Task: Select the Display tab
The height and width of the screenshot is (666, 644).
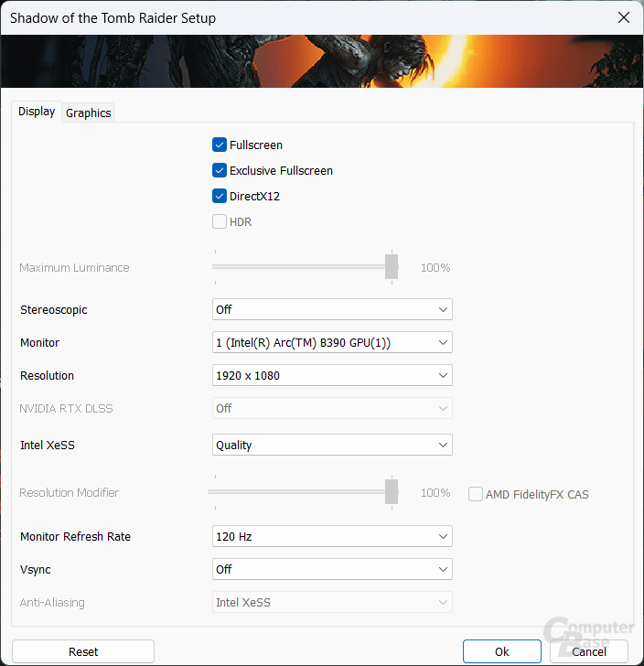Action: 37,112
